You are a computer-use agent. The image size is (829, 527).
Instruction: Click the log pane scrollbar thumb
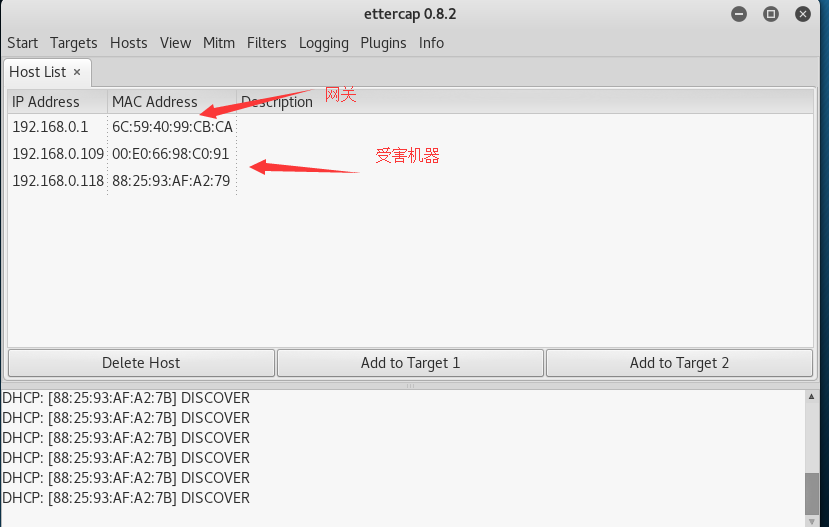point(812,494)
